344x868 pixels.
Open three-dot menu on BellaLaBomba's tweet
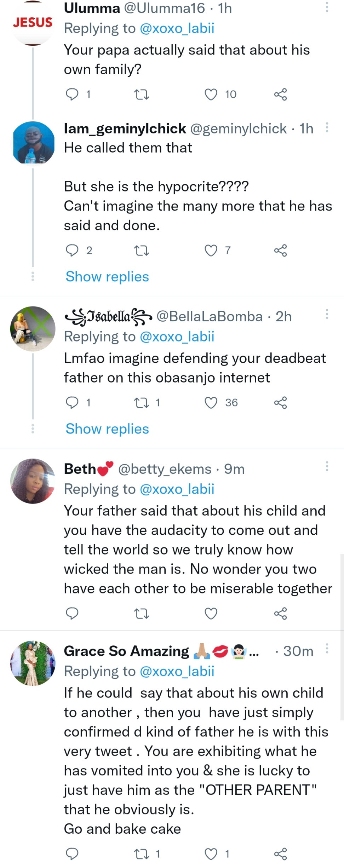pyautogui.click(x=327, y=314)
